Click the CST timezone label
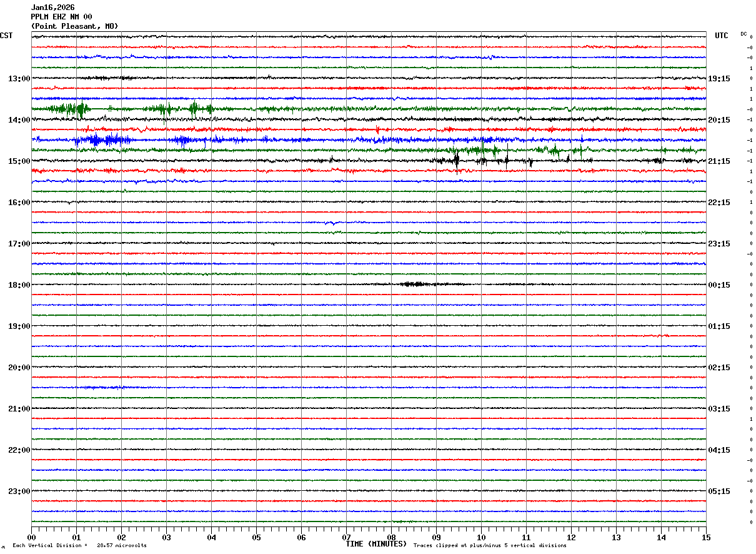Screen dimensions: 756x554 click(6, 36)
